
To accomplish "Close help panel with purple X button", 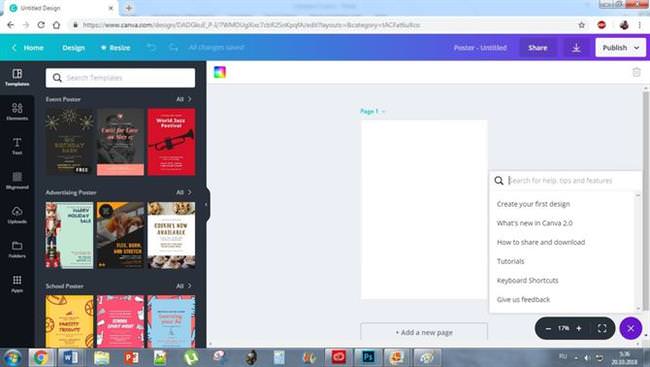I will pyautogui.click(x=631, y=328).
